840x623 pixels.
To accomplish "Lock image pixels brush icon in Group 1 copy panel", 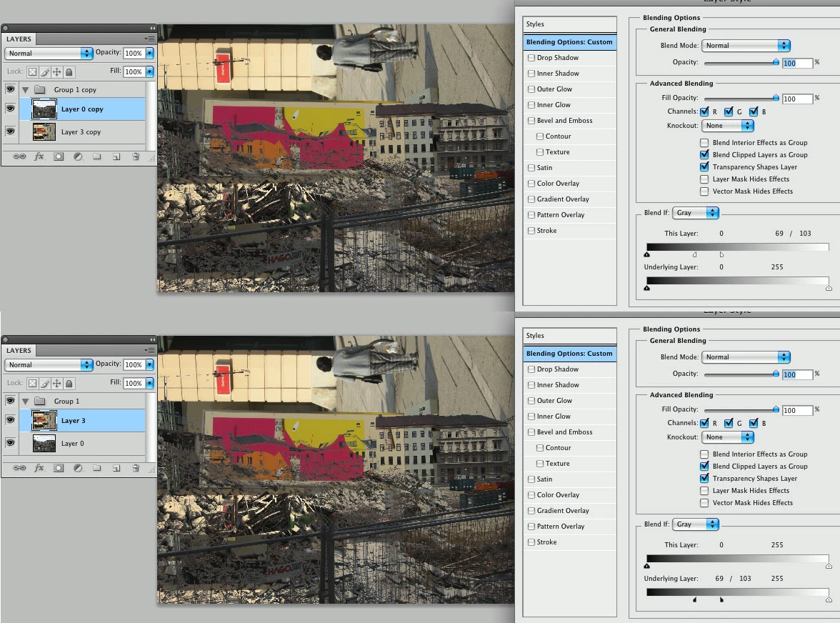I will [45, 71].
